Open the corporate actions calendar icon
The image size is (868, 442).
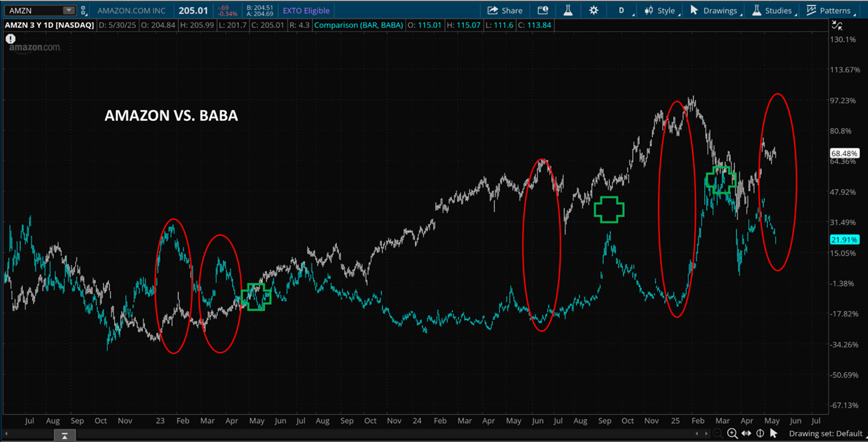click(x=543, y=10)
